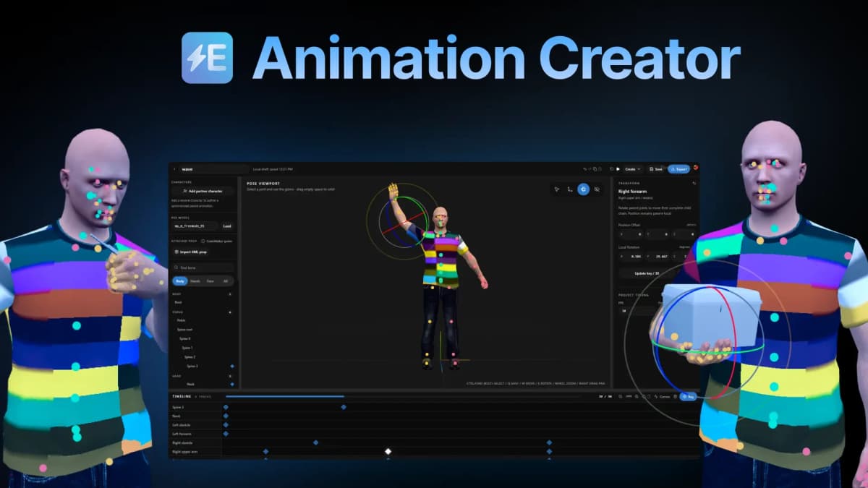
Task: Click the trash delete icon in timeline toolbar
Action: [x=675, y=396]
